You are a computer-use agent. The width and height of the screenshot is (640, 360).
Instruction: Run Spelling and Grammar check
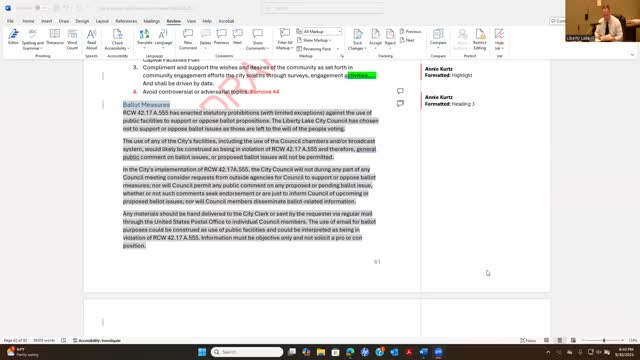33,40
